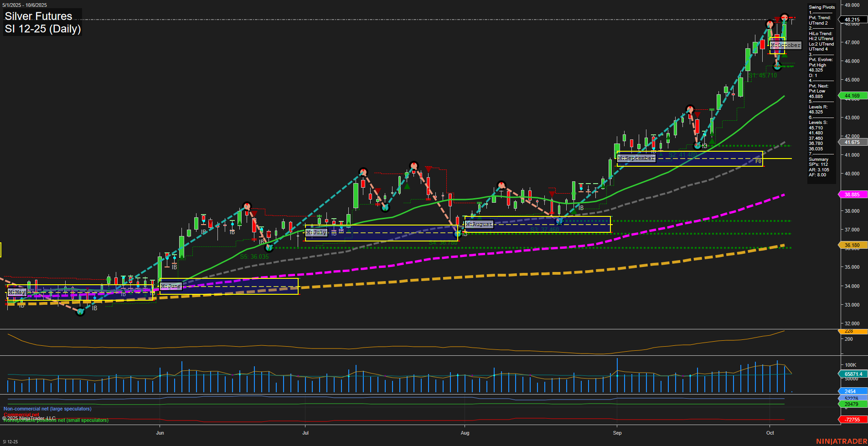Toggle Nonreportable positions net legend
The height and width of the screenshot is (446, 868).
[55, 420]
